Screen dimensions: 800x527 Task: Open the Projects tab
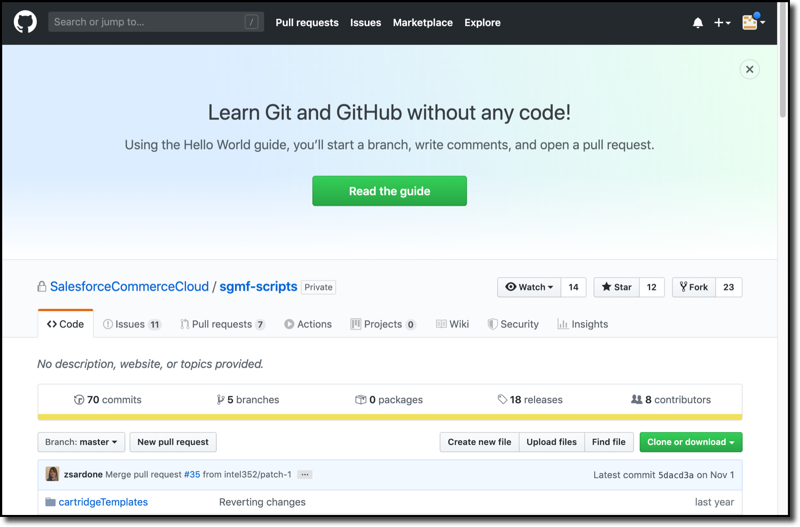pos(383,324)
